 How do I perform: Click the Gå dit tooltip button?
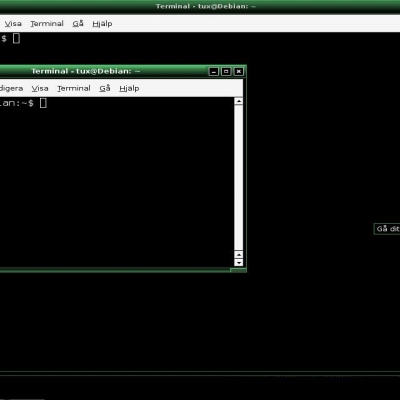tap(387, 229)
